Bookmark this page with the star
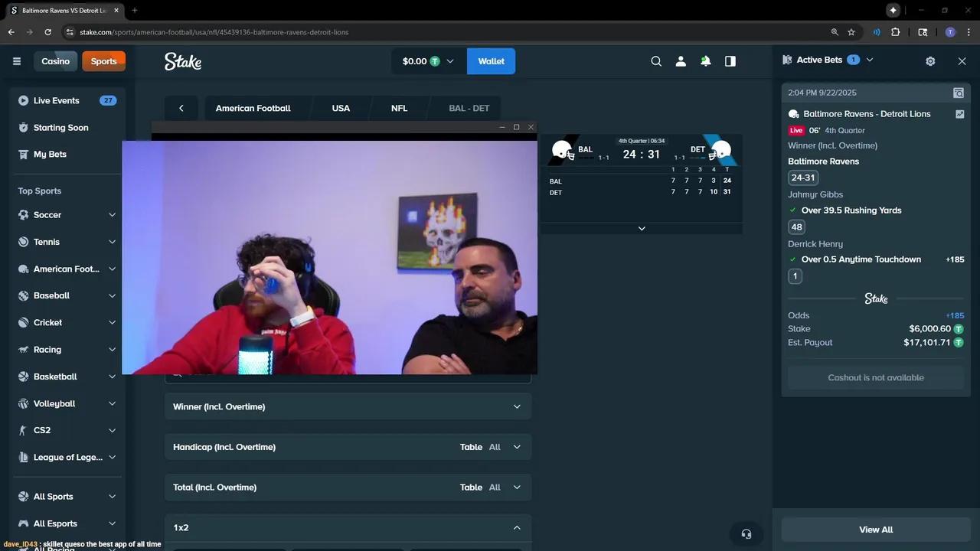This screenshot has height=551, width=980. click(851, 32)
